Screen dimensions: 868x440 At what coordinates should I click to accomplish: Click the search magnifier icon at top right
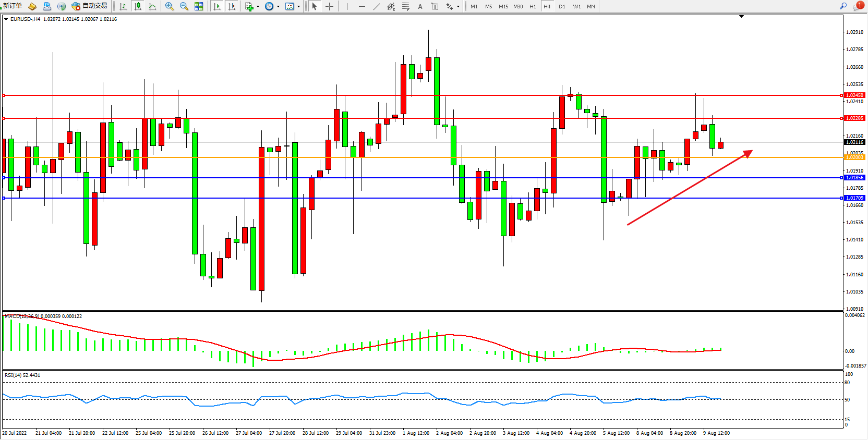point(843,6)
